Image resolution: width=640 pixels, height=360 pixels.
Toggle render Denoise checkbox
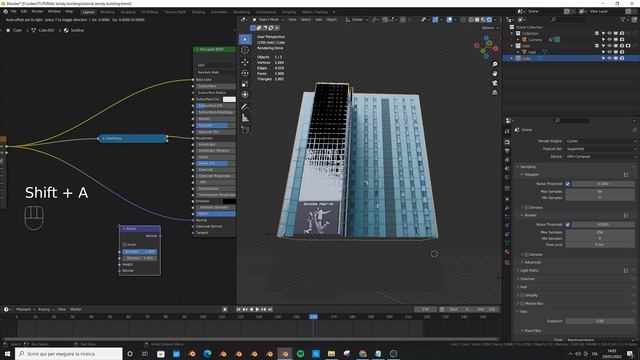tap(527, 255)
